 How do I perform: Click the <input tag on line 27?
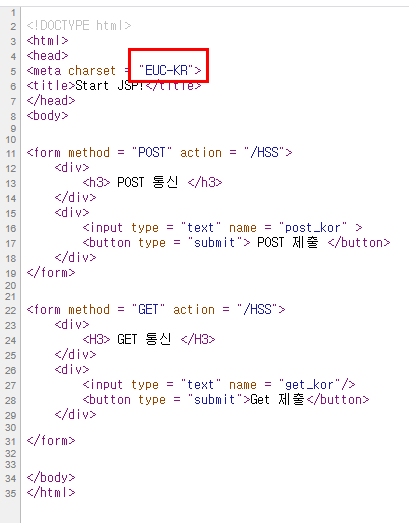[103, 385]
